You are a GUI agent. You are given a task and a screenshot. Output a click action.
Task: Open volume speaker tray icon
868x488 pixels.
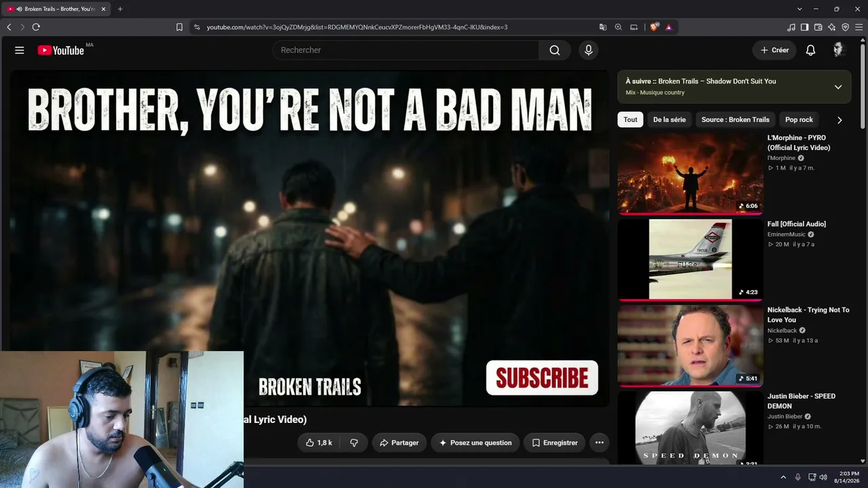tap(823, 477)
